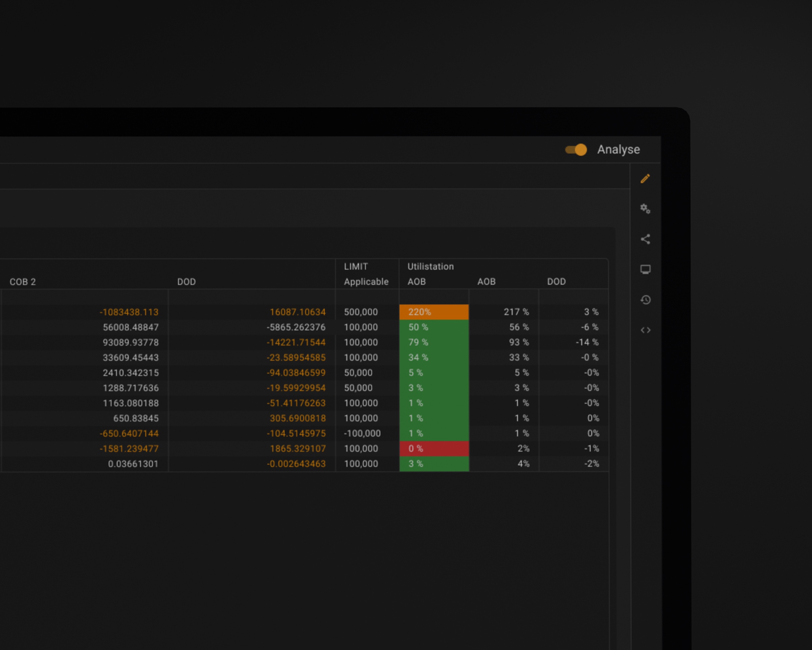812x650 pixels.
Task: Select the value 650.83845
Action: 136,418
